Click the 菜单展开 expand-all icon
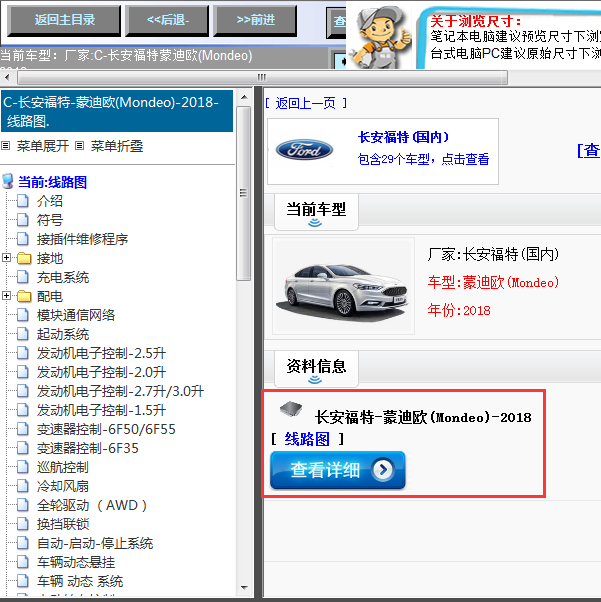 tap(6, 146)
